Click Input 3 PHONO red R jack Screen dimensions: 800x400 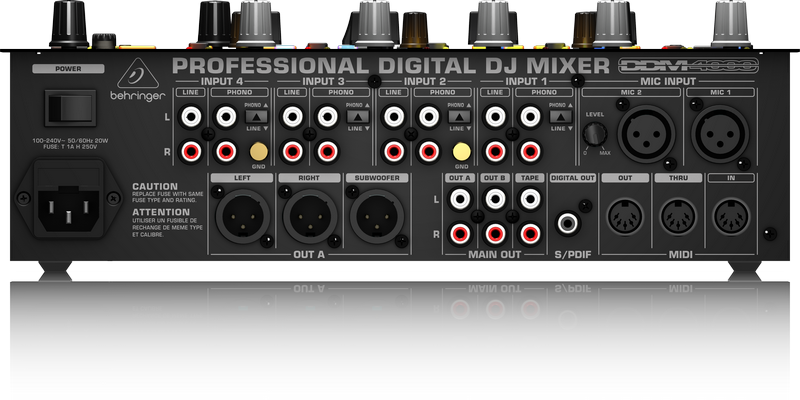327,152
